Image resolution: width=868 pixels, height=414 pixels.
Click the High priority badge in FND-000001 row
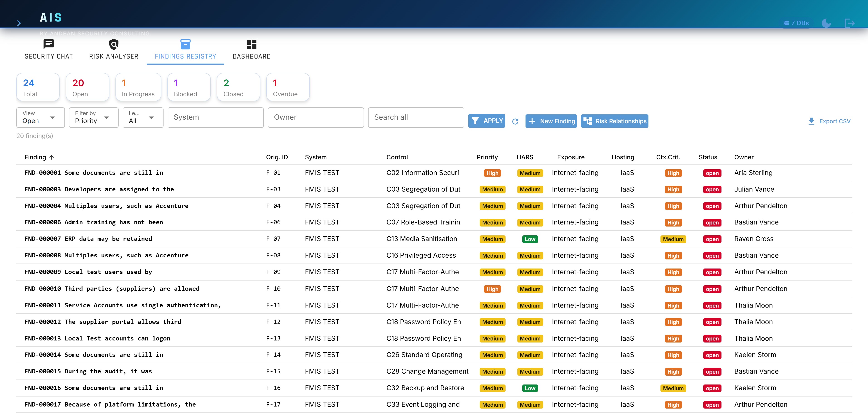[x=492, y=173]
